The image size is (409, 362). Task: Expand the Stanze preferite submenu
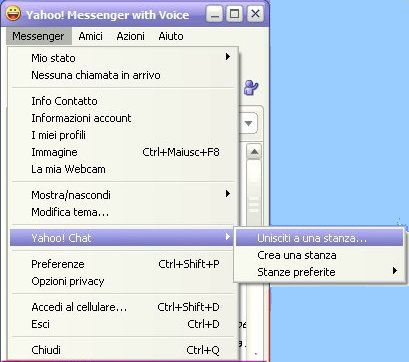point(319,272)
